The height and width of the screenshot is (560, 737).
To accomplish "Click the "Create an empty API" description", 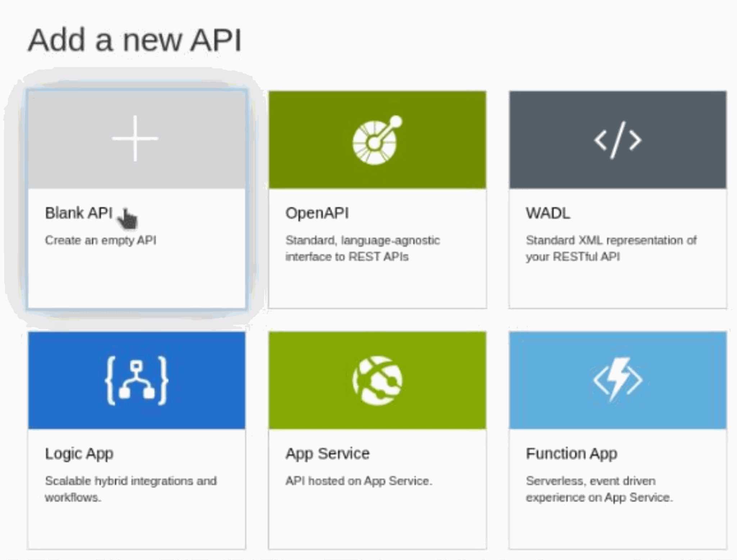I will click(101, 240).
